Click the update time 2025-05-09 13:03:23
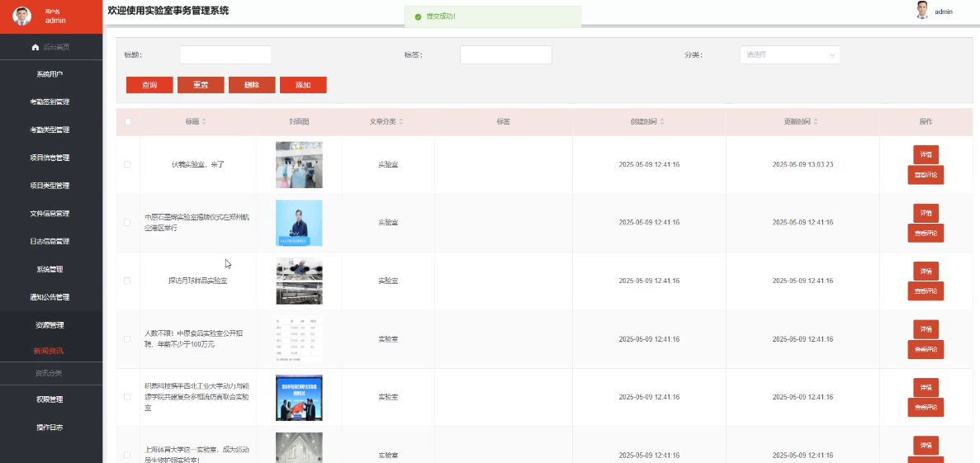Screen dimensions: 980x463 tap(802, 165)
